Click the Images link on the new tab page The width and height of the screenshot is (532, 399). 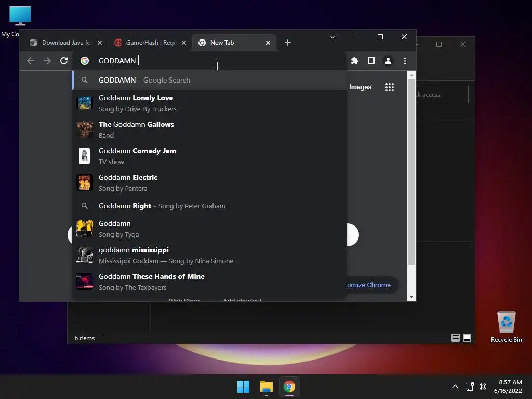pyautogui.click(x=361, y=87)
